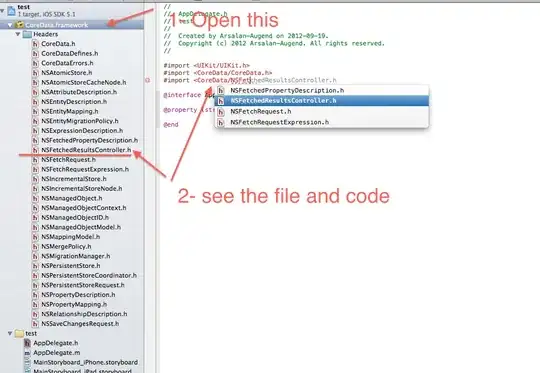Click the CoreData.h header file icon

[x=35, y=44]
